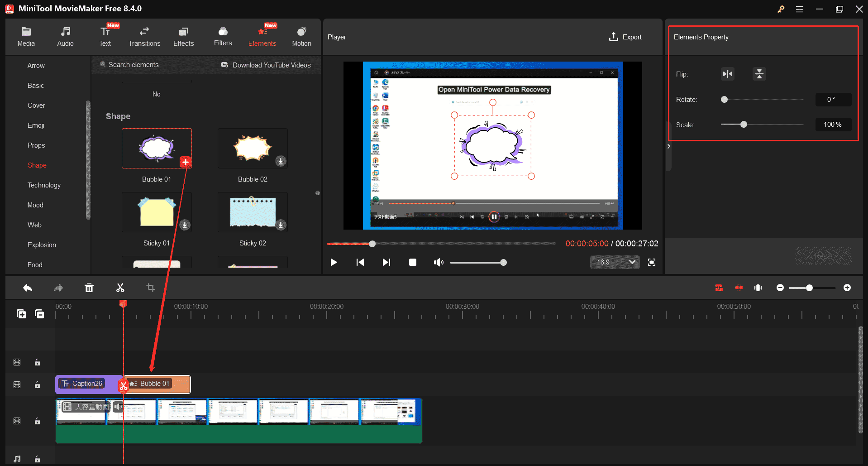Select the Audio tool

[x=65, y=36]
